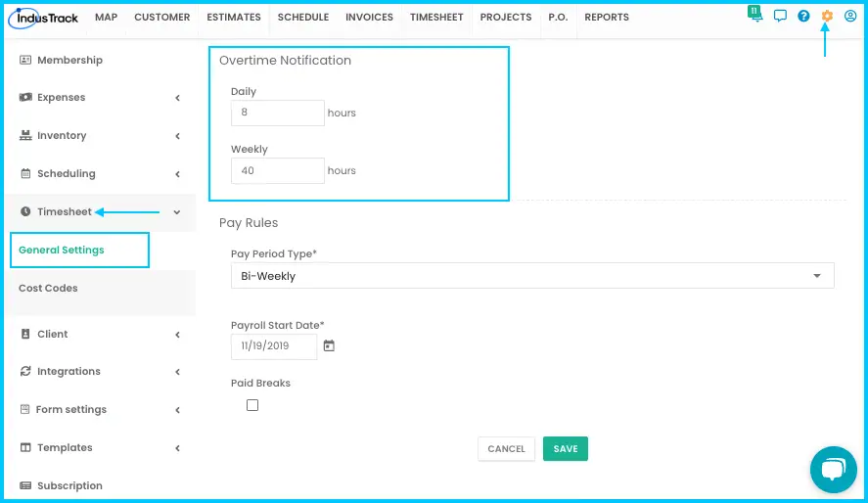Enable the Paid Breaks checkbox
This screenshot has height=503, width=868.
[252, 405]
